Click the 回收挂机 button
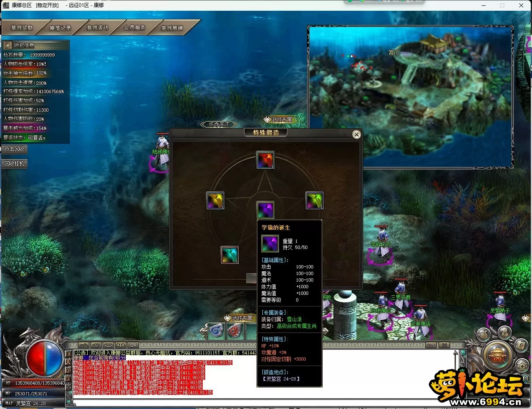This screenshot has width=532, height=409. point(14,163)
